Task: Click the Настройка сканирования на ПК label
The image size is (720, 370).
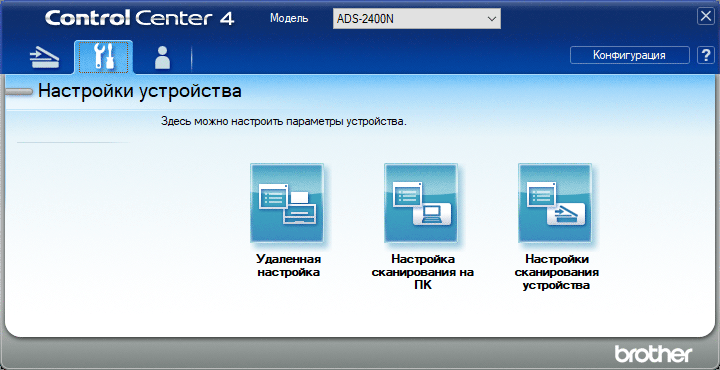Action: (422, 272)
